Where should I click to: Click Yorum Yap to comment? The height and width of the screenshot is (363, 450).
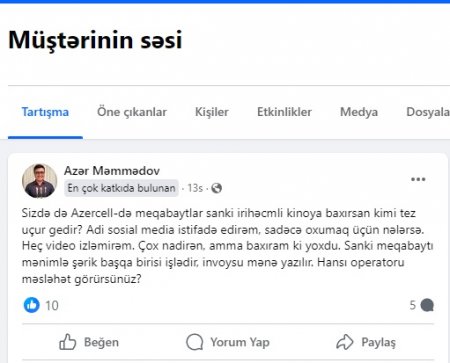228,342
